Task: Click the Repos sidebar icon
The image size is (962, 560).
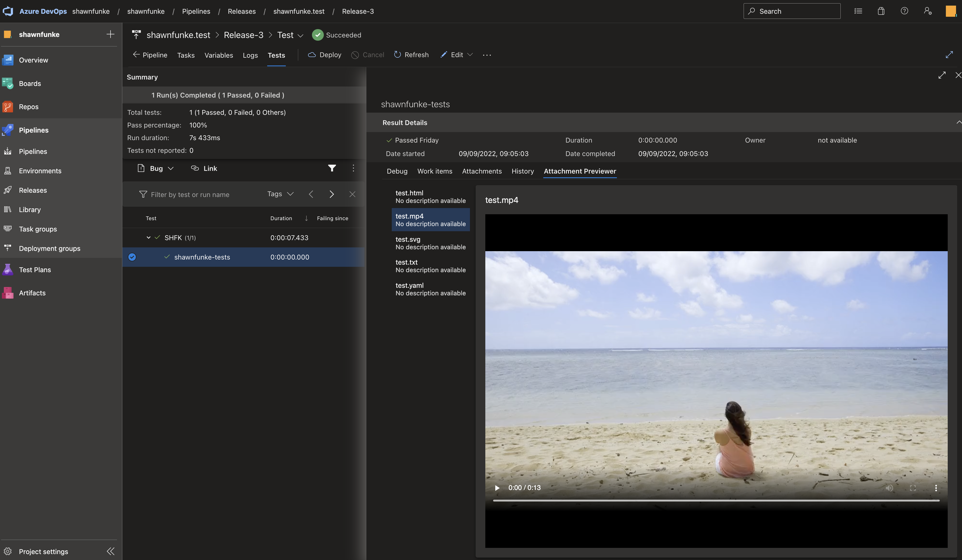Action: click(x=8, y=107)
